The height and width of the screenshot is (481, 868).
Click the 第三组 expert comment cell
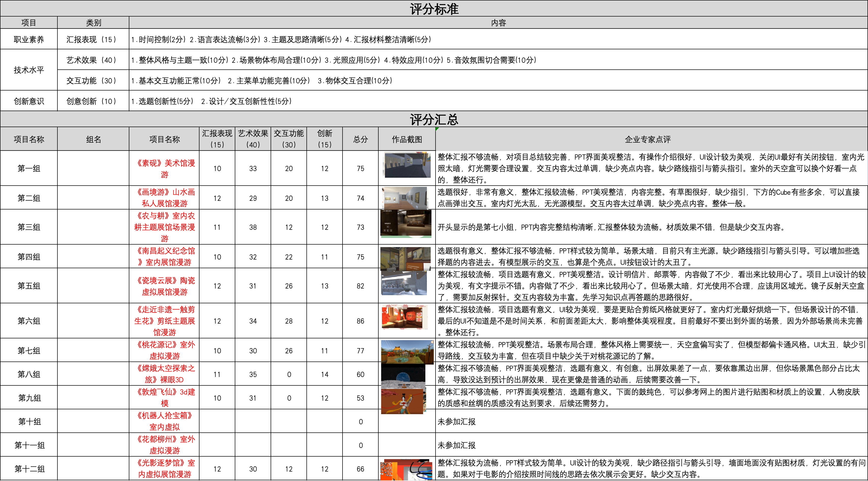point(651,227)
